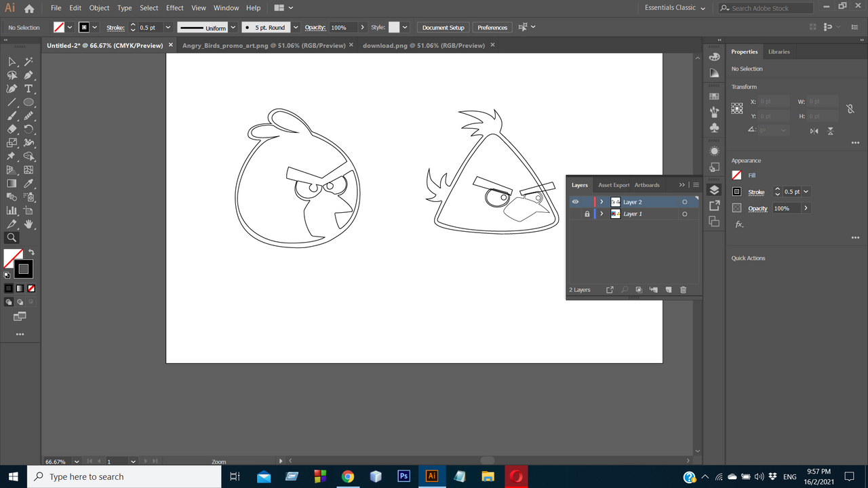Toggle visibility column of Layer 1
868x488 pixels.
click(575, 214)
